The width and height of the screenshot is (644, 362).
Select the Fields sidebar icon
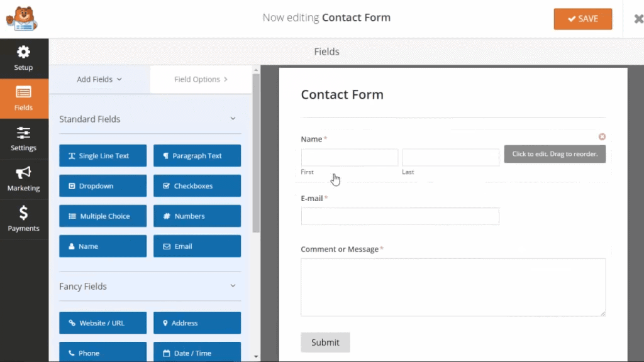[x=23, y=98]
